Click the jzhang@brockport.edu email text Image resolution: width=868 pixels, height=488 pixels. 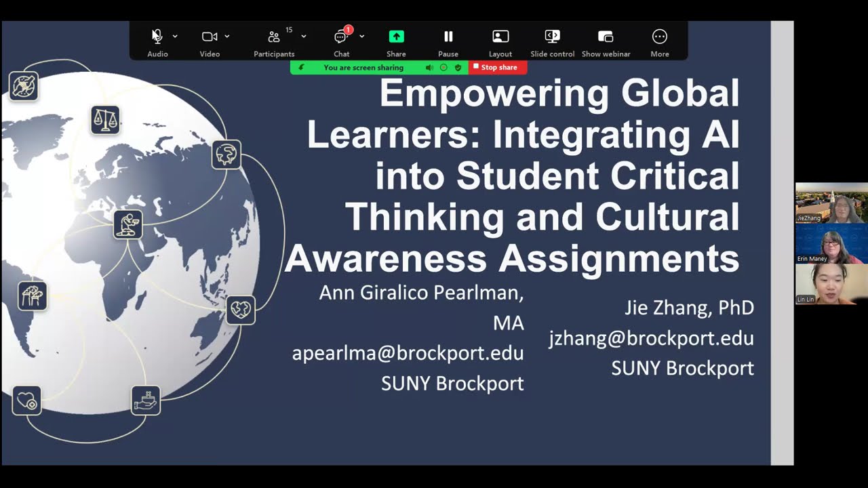click(652, 338)
